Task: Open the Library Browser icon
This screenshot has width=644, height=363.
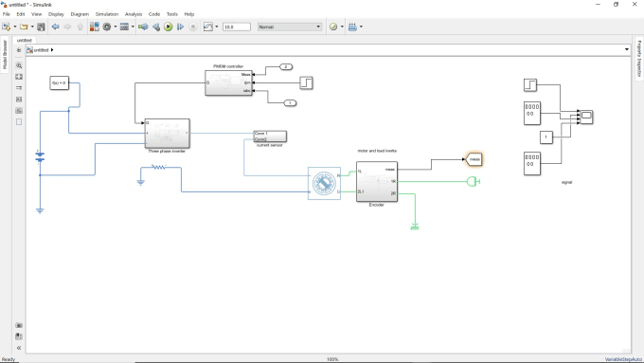Action: pos(95,27)
